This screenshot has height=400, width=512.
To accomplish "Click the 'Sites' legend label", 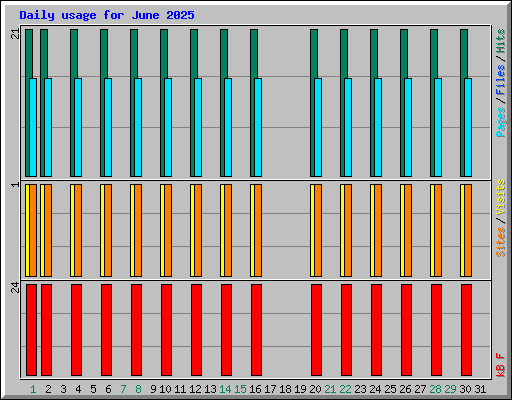I will (x=501, y=242).
